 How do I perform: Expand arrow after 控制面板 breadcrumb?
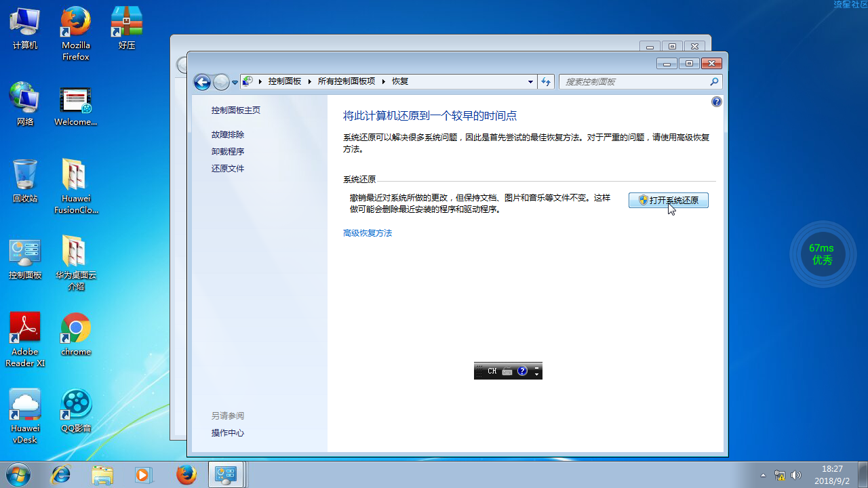coord(309,81)
